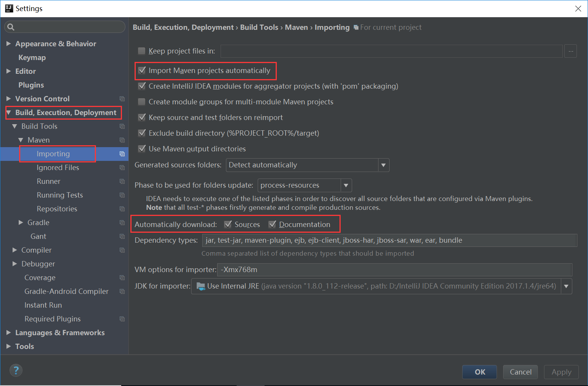Screen dimensions: 588x386
Task: Click project-level icon beside Ignored Files
Action: (x=122, y=167)
